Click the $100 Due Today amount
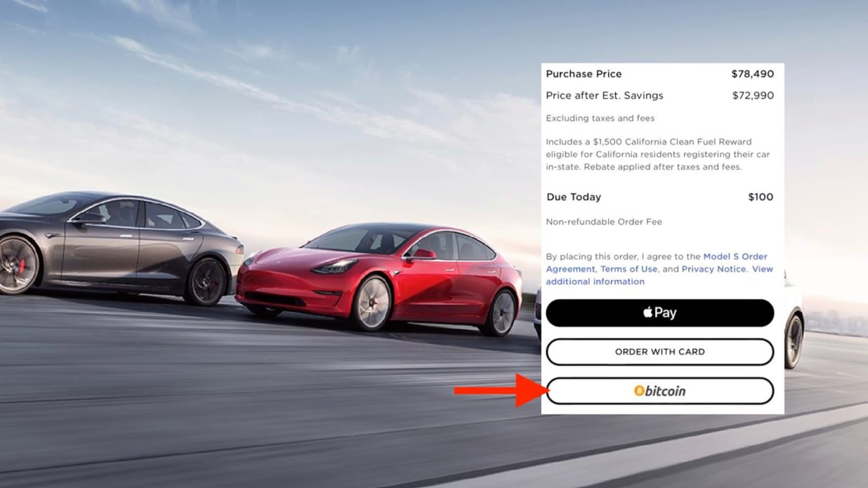Viewport: 868px width, 488px height. coord(761,197)
